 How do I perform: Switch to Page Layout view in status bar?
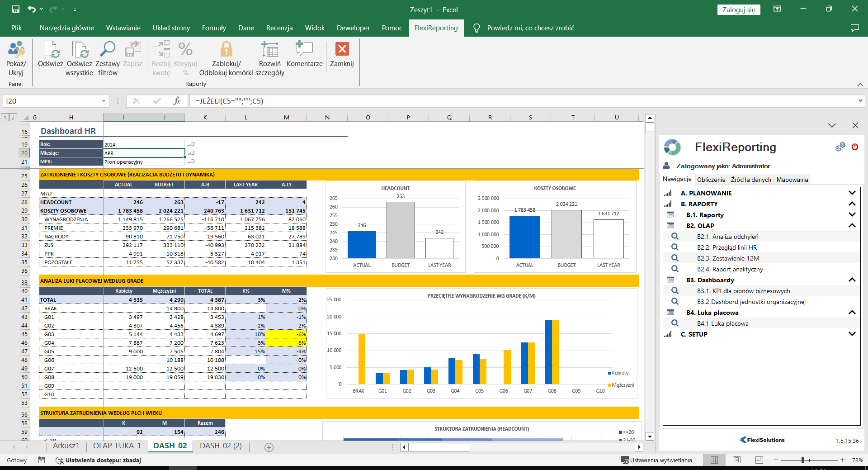[x=736, y=460]
